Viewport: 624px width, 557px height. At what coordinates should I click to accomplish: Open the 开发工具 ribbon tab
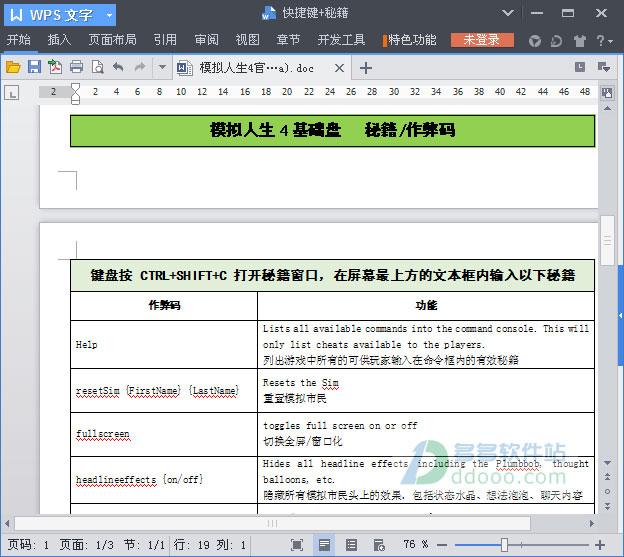pos(341,40)
